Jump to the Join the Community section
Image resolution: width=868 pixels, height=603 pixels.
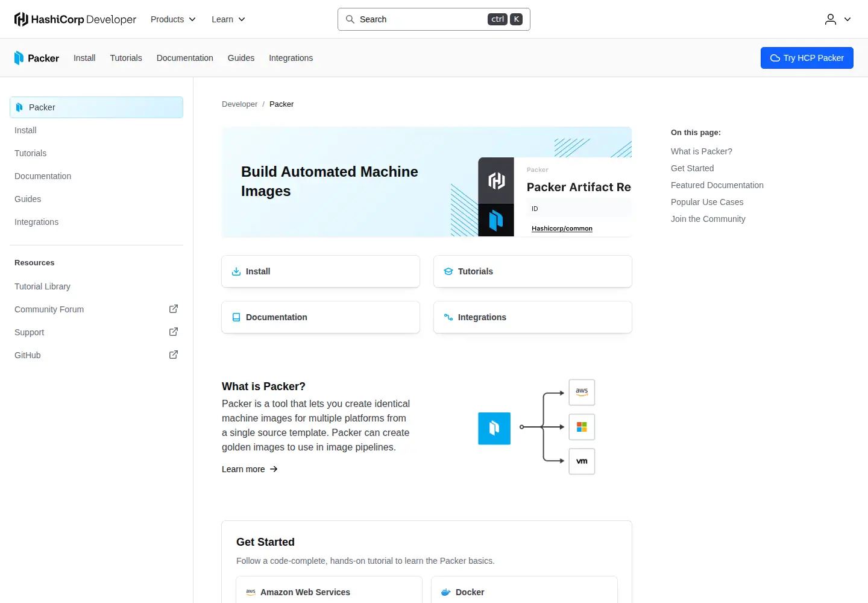point(708,219)
